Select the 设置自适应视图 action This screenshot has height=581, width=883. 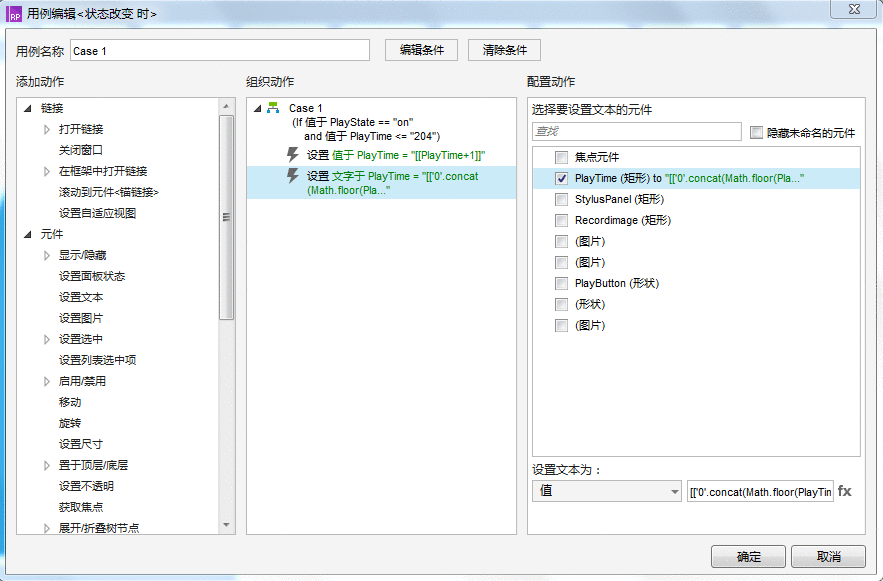click(97, 213)
